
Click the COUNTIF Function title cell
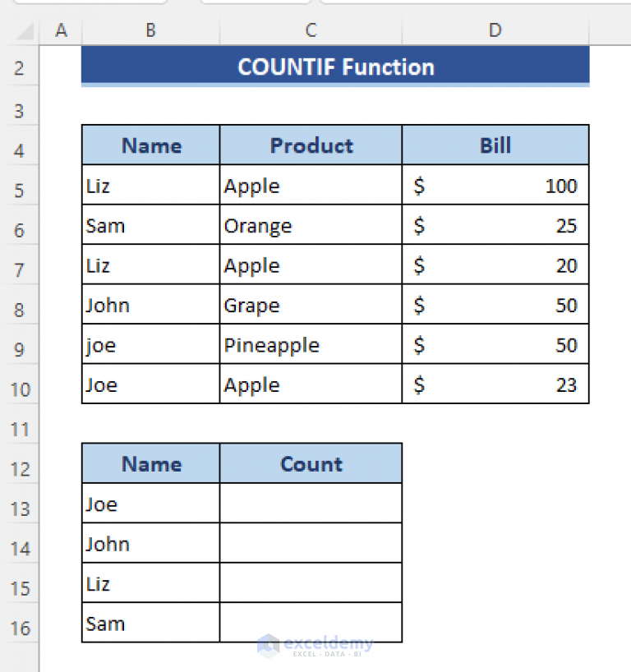point(335,67)
